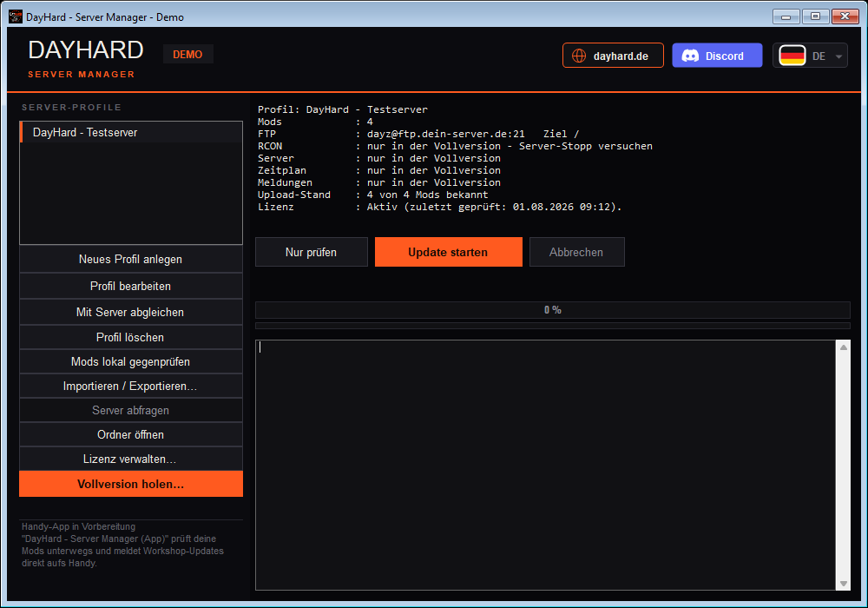The height and width of the screenshot is (608, 868).
Task: Open the Discord button
Action: 717,56
